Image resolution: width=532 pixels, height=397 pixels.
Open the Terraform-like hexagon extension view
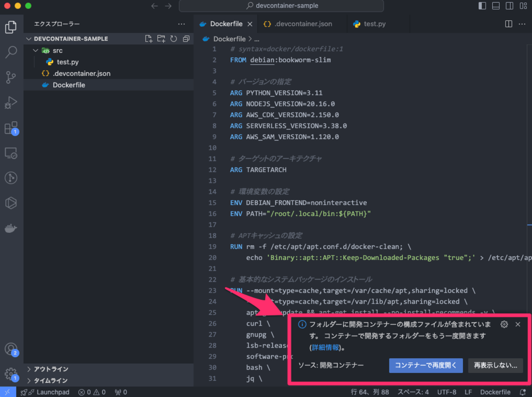click(11, 203)
